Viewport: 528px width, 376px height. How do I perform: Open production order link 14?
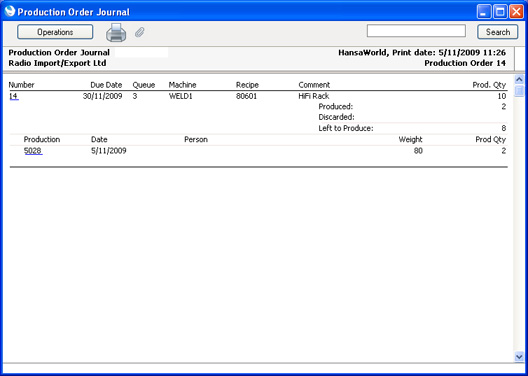point(14,96)
